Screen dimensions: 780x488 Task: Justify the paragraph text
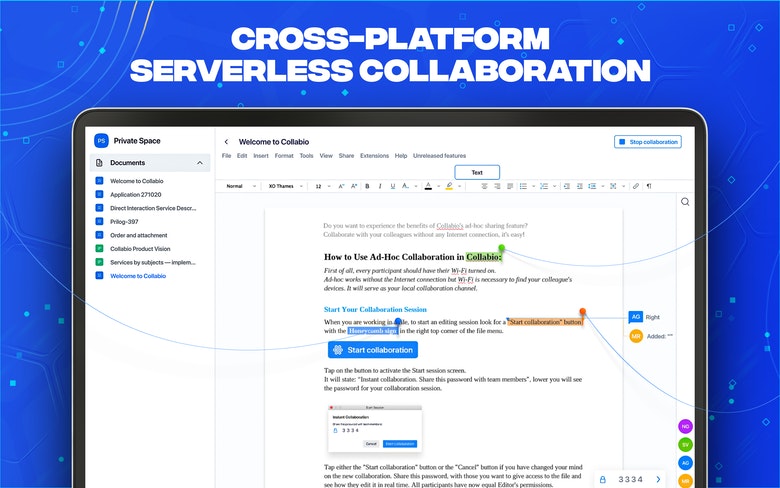coord(510,186)
